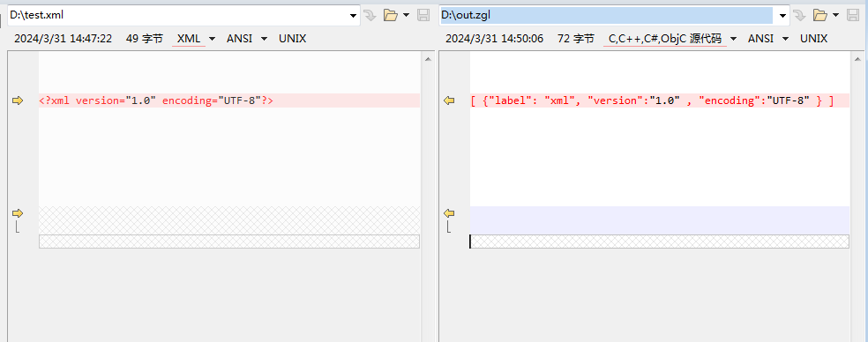Click the 49 字节 file size text
The width and height of the screenshot is (868, 342).
[145, 39]
